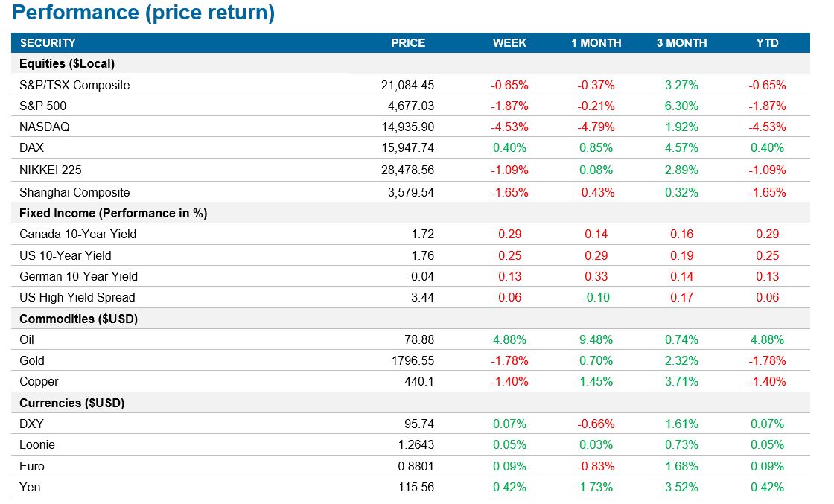Click the "Fixed Income (Performance in %)" heading
This screenshot has height=504, width=834.
click(113, 213)
